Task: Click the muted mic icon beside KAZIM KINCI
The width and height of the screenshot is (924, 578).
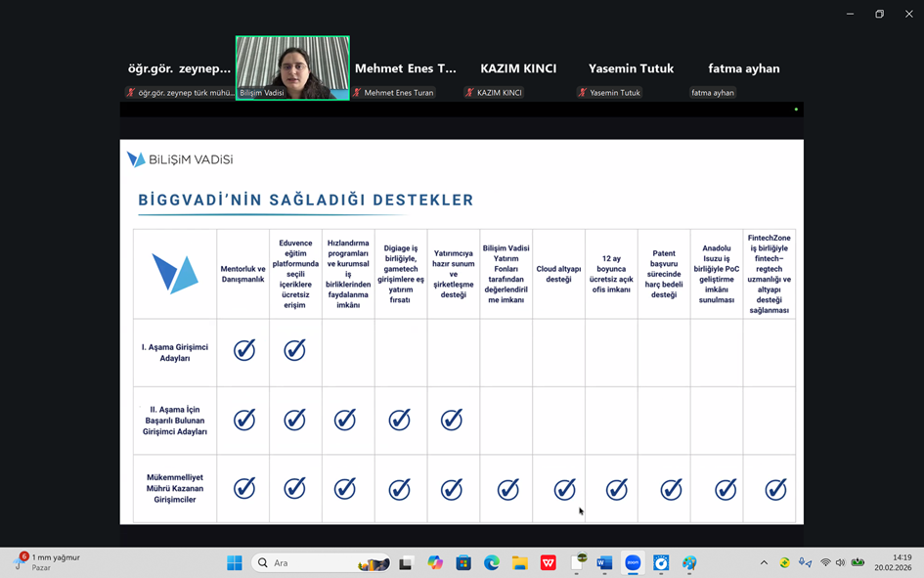Action: [469, 93]
